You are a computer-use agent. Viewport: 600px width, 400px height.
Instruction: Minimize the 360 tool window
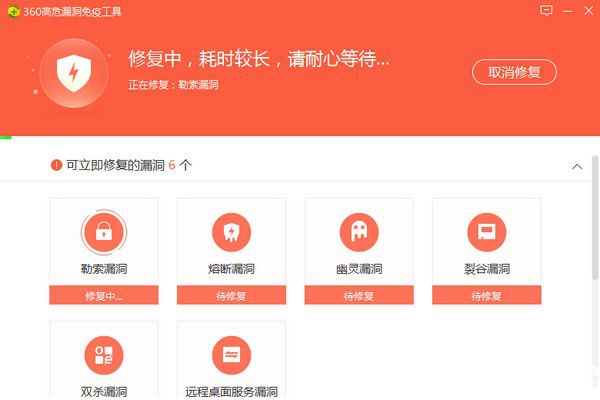coord(567,11)
